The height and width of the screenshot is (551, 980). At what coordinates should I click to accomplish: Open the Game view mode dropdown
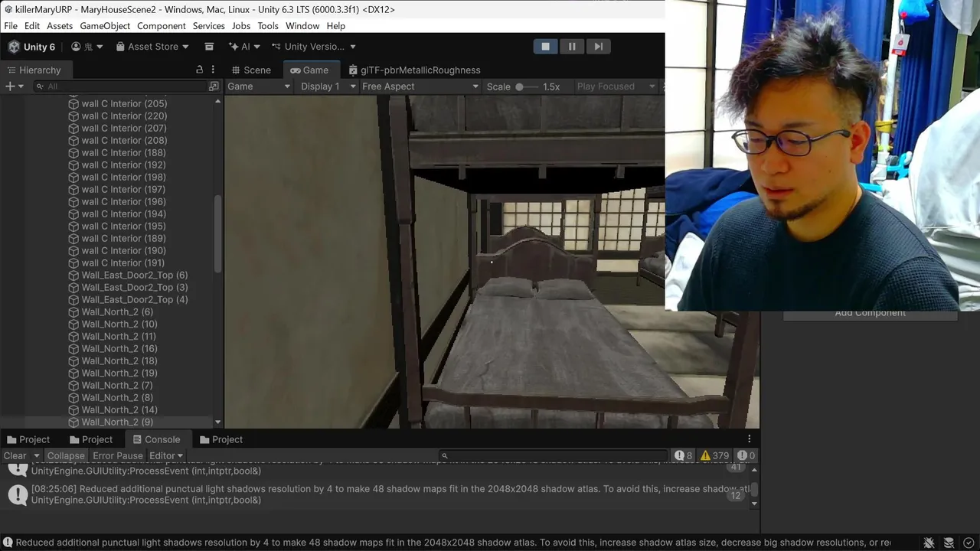pyautogui.click(x=259, y=86)
